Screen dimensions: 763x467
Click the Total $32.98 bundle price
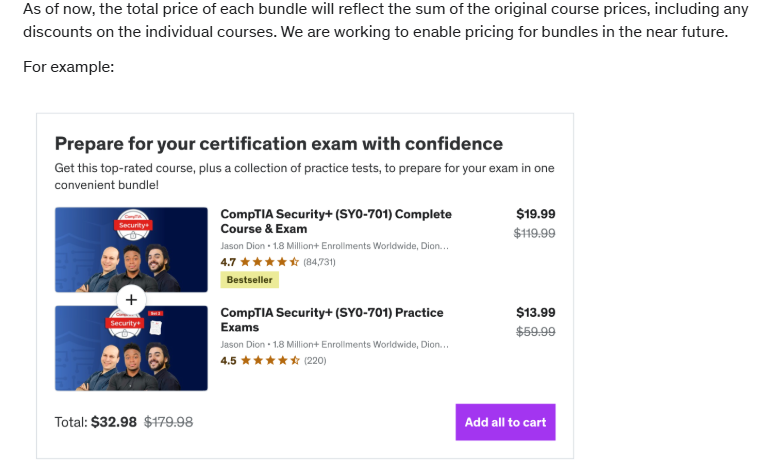click(x=113, y=422)
